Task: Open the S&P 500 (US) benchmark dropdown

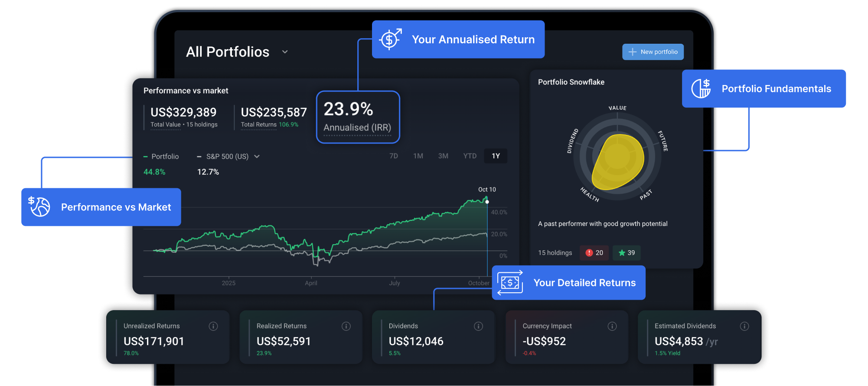Action: point(257,157)
